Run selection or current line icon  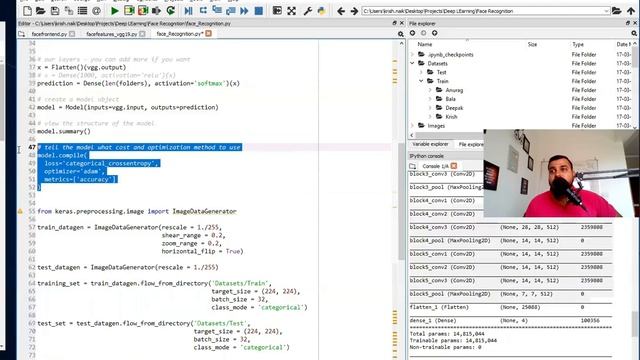point(156,11)
